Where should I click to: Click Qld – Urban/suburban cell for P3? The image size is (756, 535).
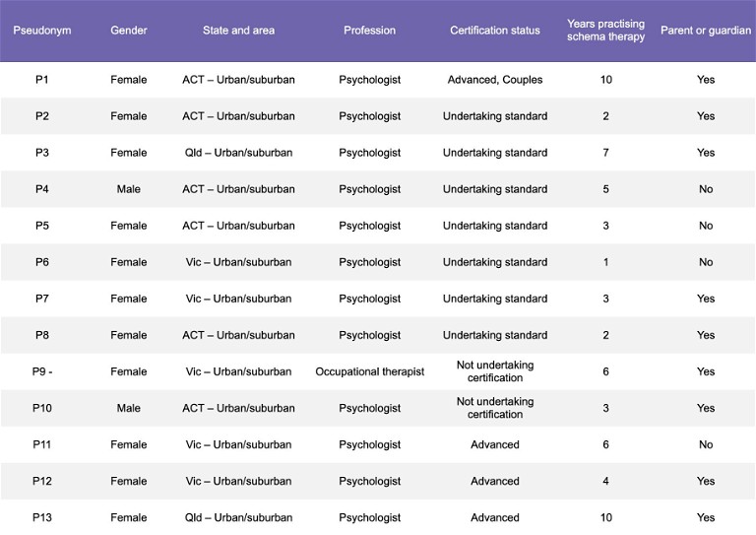click(x=238, y=153)
